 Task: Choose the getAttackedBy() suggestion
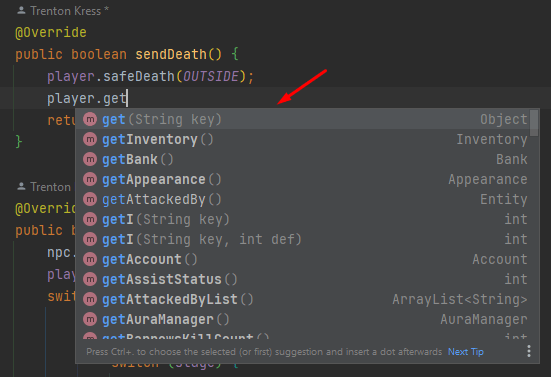(303, 200)
